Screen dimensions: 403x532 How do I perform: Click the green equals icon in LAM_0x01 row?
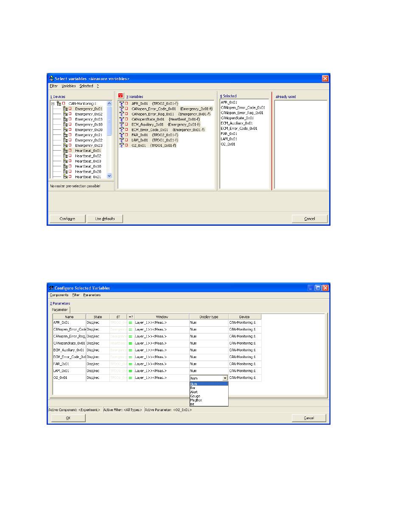coord(131,371)
